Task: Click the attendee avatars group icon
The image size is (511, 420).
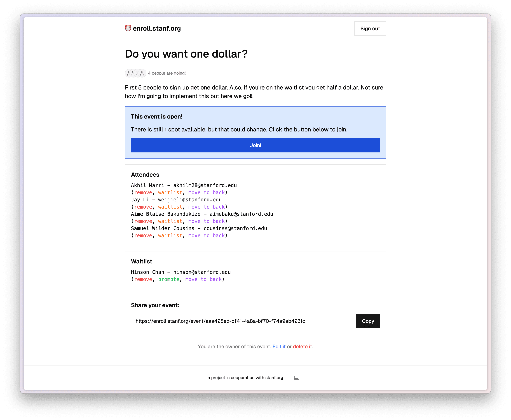Action: click(x=136, y=73)
